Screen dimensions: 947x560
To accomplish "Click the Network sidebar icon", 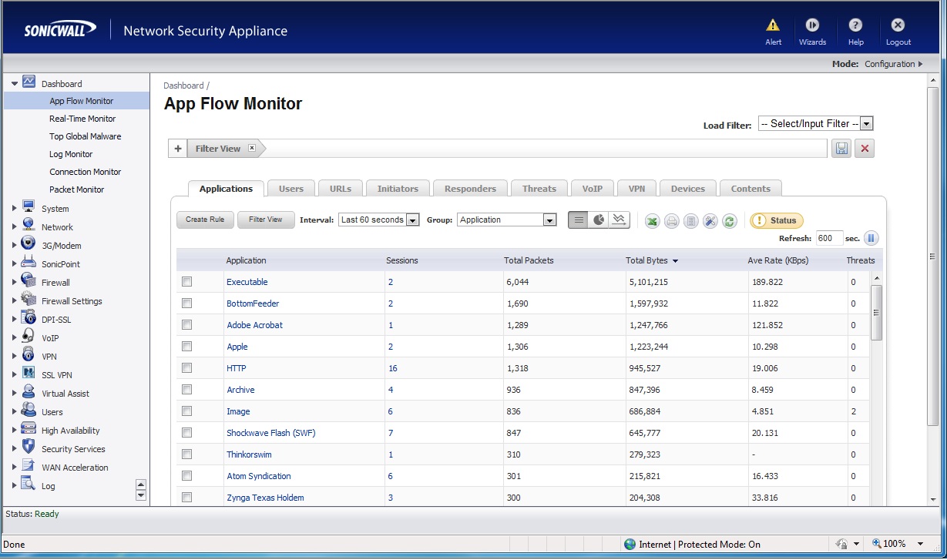I will click(x=29, y=225).
